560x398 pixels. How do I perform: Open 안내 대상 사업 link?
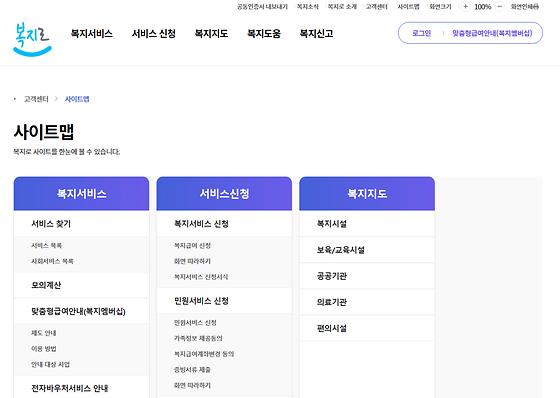[50, 364]
